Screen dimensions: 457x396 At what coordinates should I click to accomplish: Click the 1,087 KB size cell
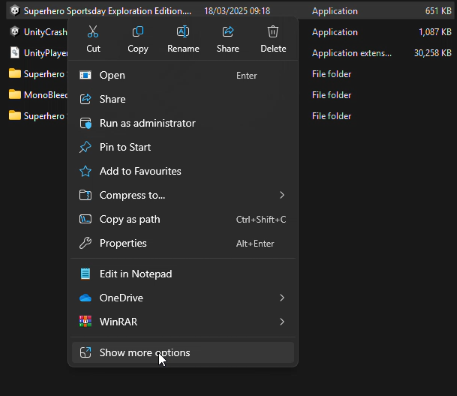click(x=435, y=32)
